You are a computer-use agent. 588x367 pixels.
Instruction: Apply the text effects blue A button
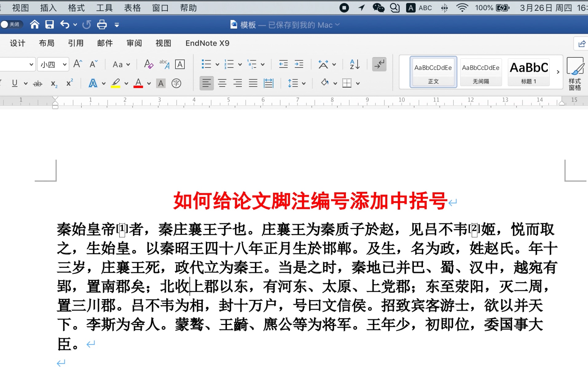click(x=93, y=83)
